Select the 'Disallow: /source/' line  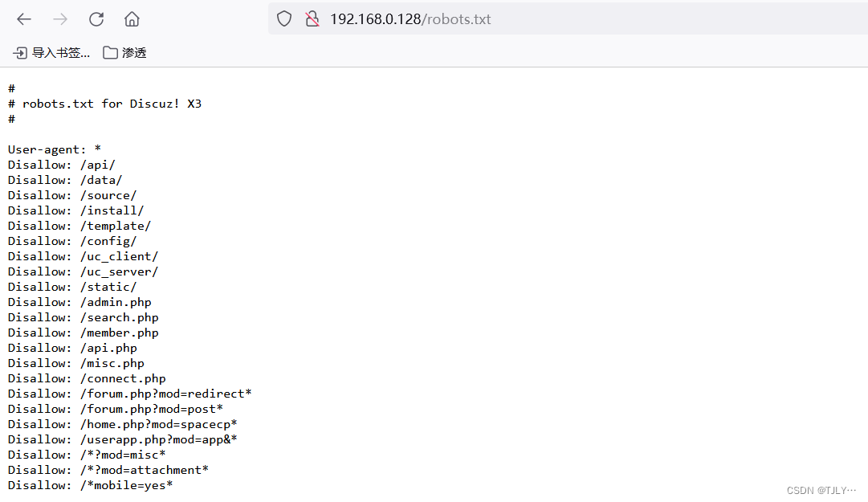click(72, 195)
